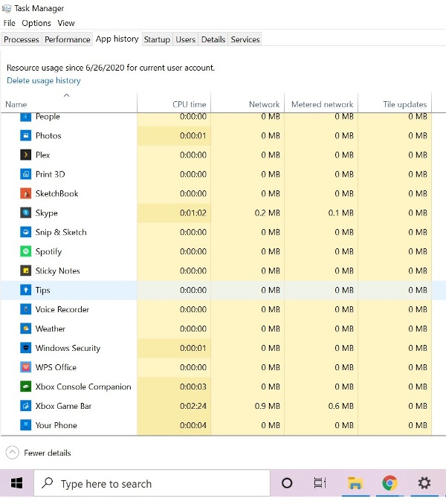Open Settings gear on the taskbar
Screen dimensions: 446x504
424,482
